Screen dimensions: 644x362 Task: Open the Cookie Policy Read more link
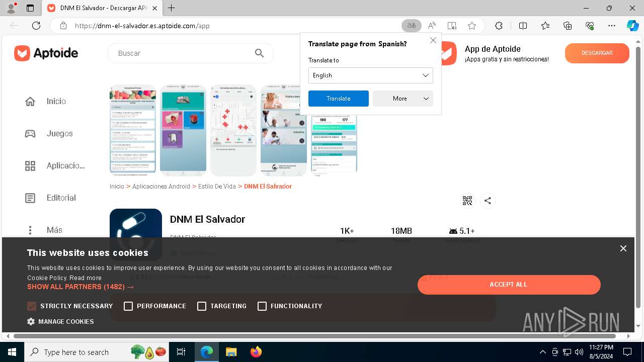pos(86,278)
